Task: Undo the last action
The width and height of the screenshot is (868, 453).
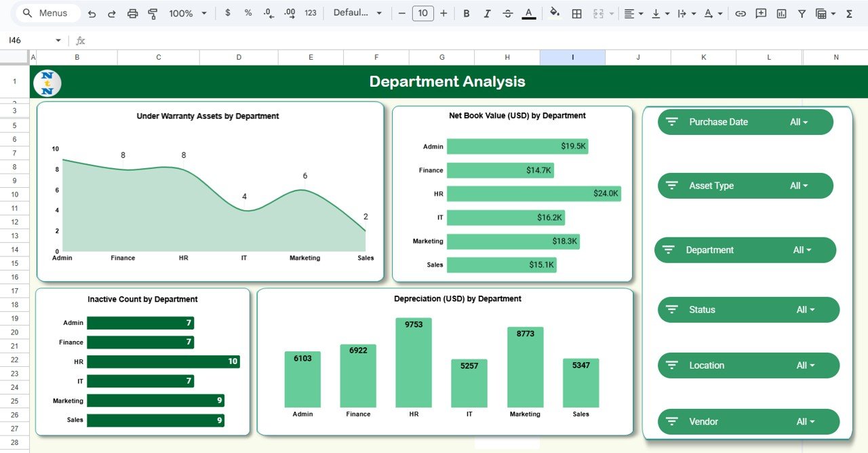Action: click(x=92, y=13)
